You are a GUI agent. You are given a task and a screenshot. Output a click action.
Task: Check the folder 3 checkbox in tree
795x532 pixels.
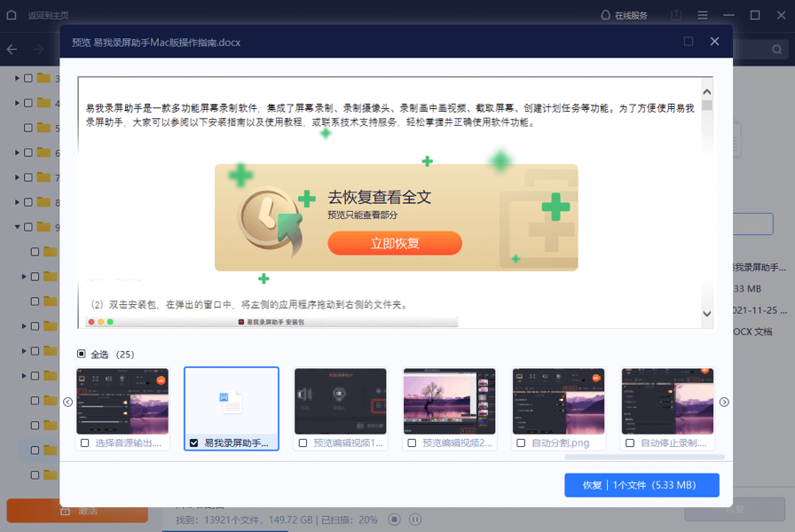28,78
